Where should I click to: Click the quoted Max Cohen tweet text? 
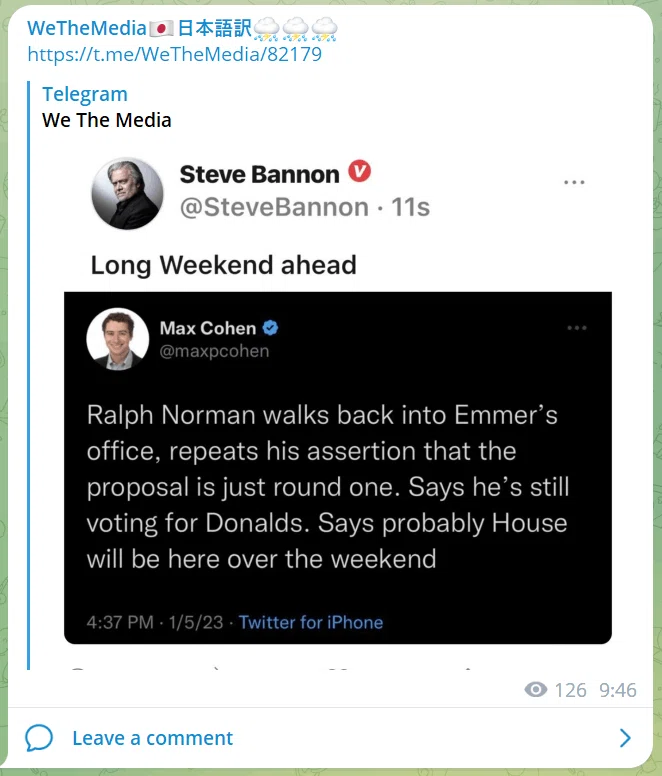point(328,486)
